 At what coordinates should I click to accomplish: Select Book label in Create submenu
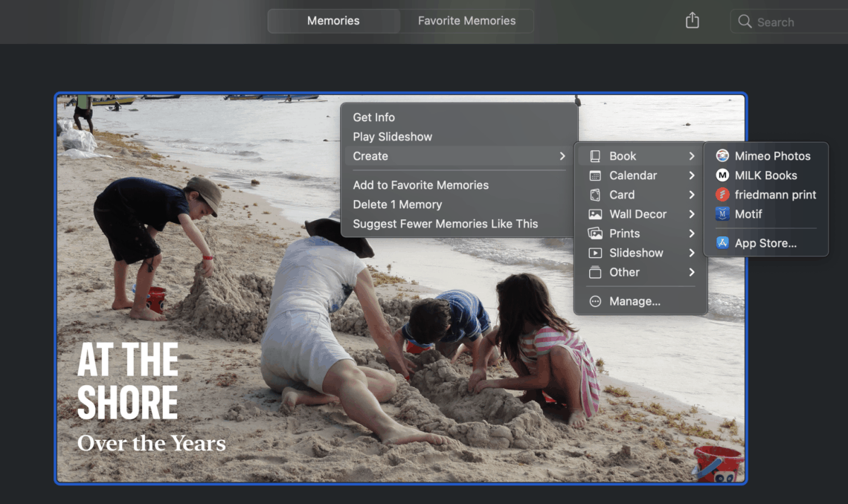623,156
